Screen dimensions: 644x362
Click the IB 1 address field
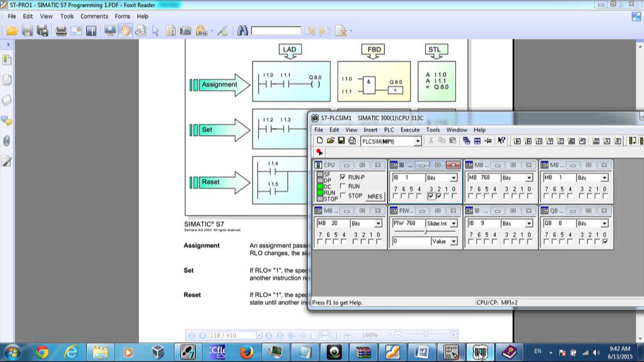coord(408,178)
